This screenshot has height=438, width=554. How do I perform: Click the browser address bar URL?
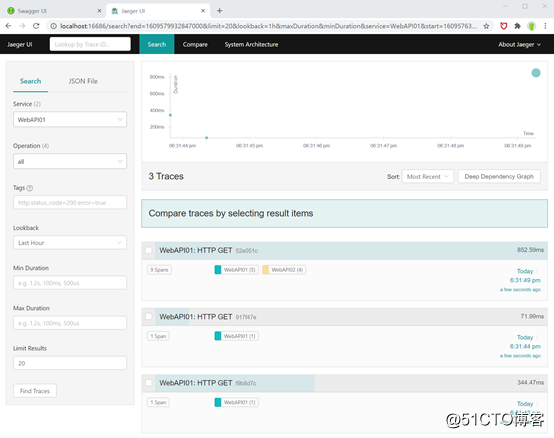(x=268, y=26)
